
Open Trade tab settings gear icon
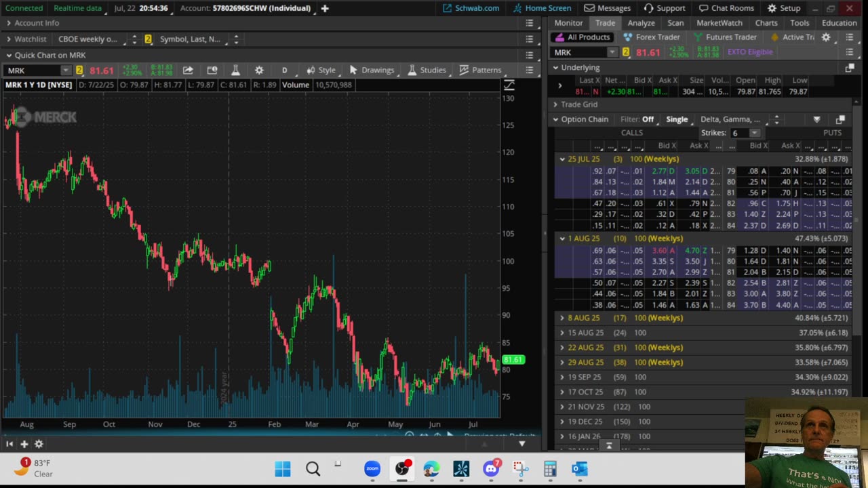click(826, 37)
